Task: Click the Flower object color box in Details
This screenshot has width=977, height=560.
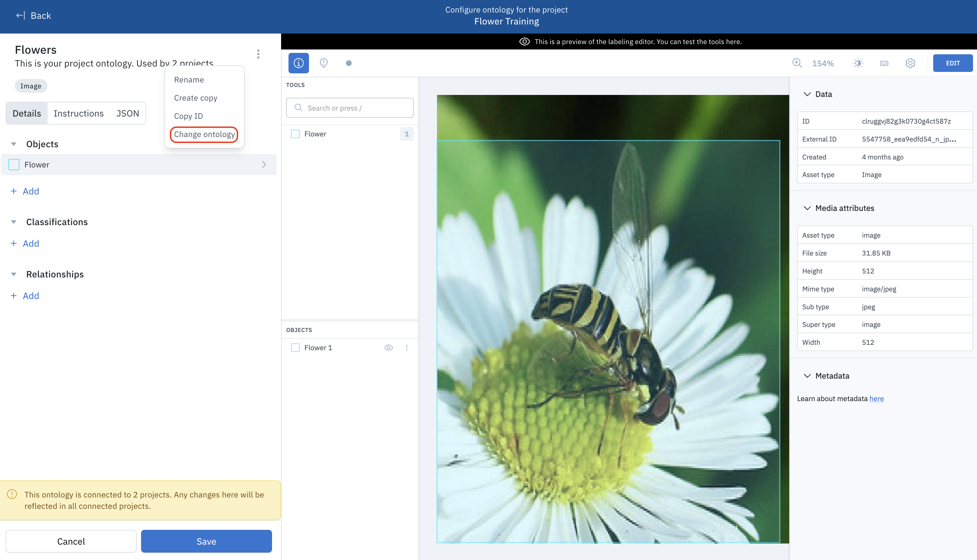Action: tap(14, 165)
